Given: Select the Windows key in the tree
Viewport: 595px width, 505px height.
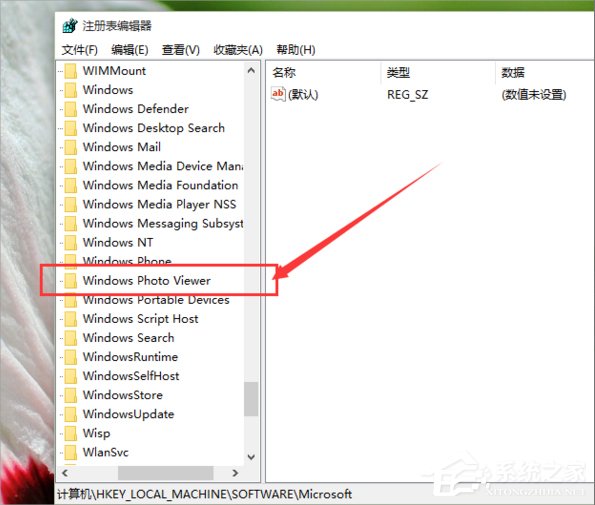Looking at the screenshot, I should (x=108, y=90).
